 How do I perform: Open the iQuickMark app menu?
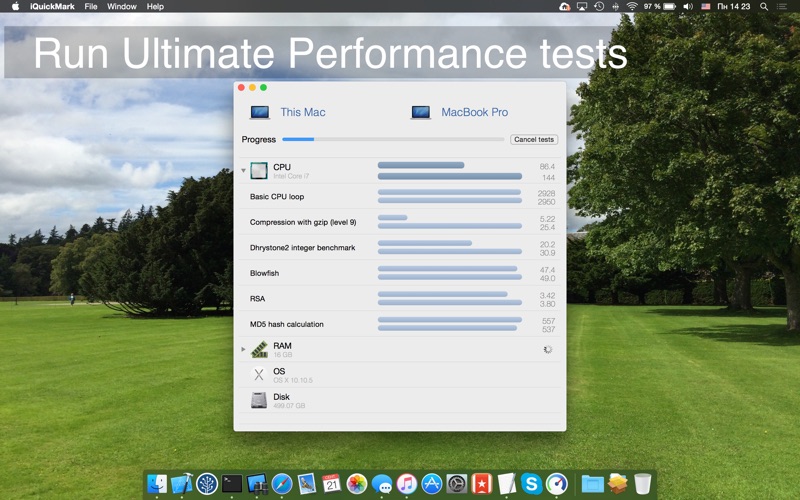pos(52,6)
